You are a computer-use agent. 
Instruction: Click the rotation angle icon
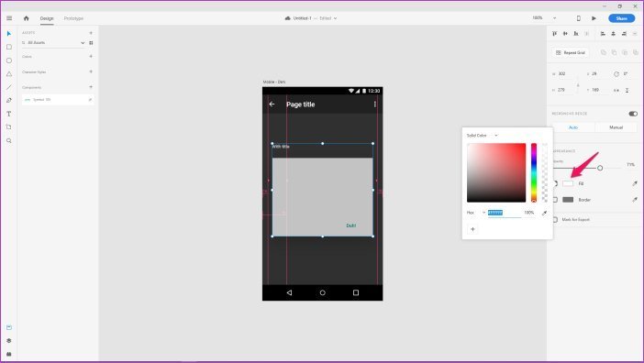[x=616, y=74]
